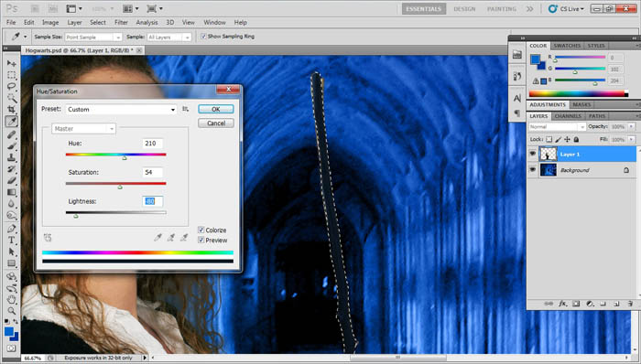Image resolution: width=641 pixels, height=364 pixels.
Task: Select the Clone Stamp tool
Action: [11, 157]
